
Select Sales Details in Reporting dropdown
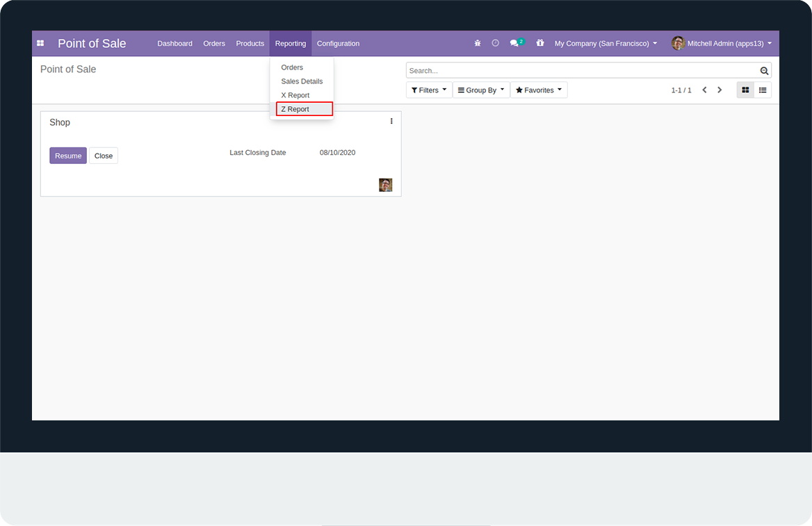(302, 81)
